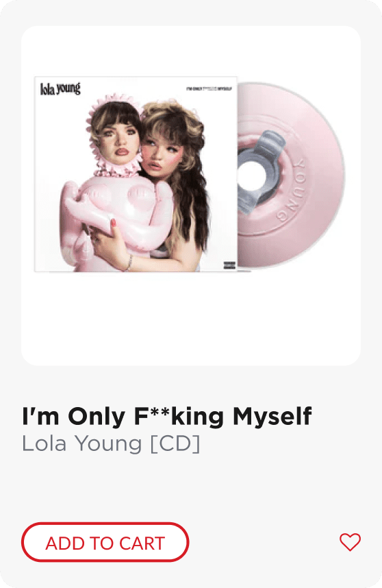Click the small album title text on the cover
Screen dimensions: 382x588
pos(209,89)
